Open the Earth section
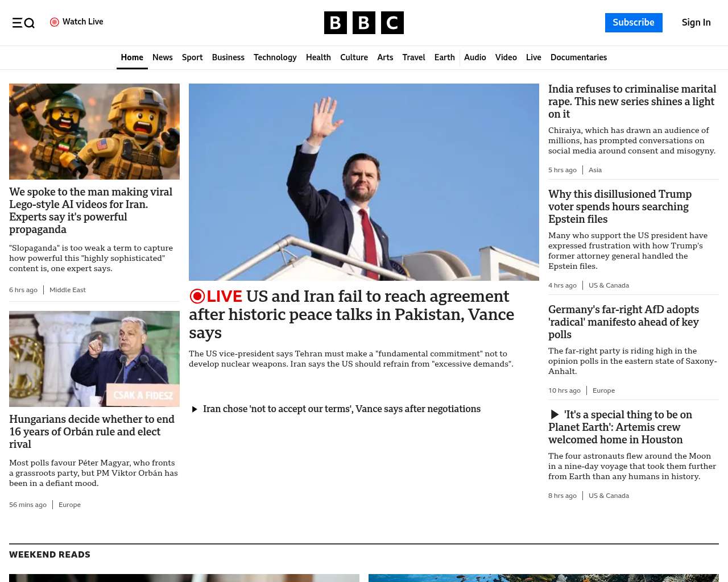The image size is (728, 582). (444, 57)
